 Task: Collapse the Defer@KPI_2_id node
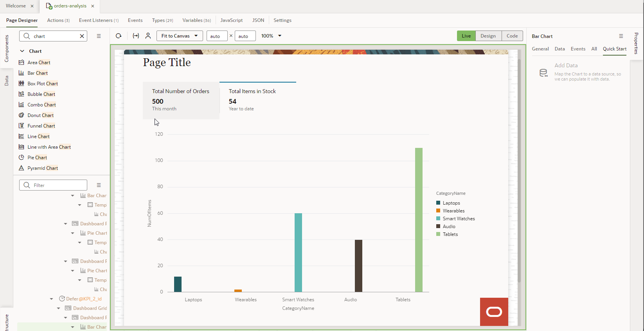coord(52,299)
